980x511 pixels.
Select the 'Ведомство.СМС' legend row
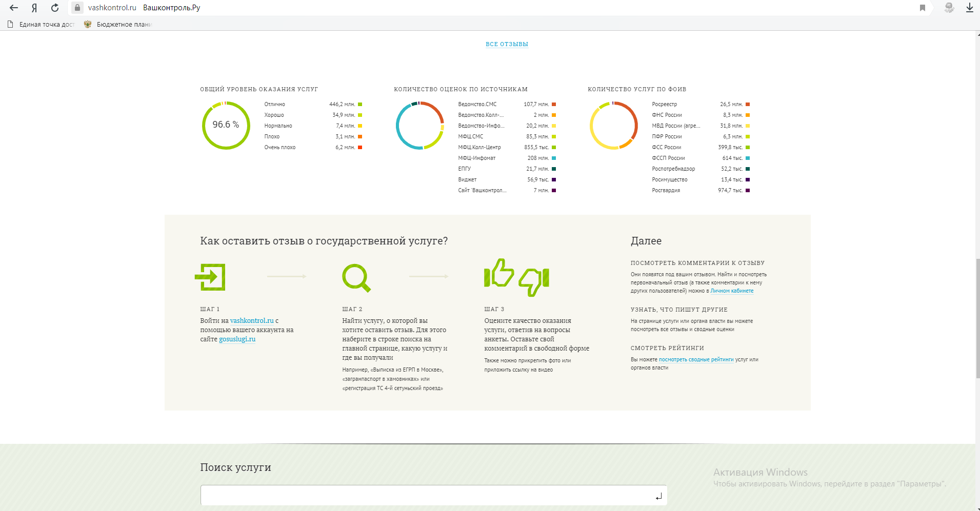pyautogui.click(x=507, y=104)
